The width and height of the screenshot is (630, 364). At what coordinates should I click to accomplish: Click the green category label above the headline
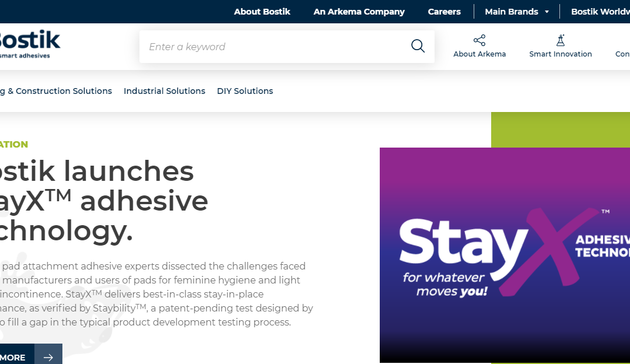tap(14, 145)
